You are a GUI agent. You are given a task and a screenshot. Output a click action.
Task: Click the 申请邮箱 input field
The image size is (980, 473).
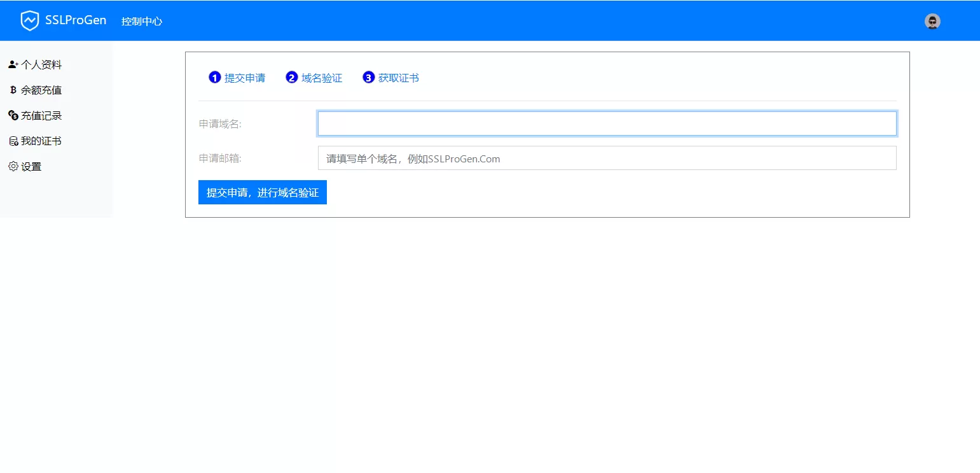pos(607,159)
